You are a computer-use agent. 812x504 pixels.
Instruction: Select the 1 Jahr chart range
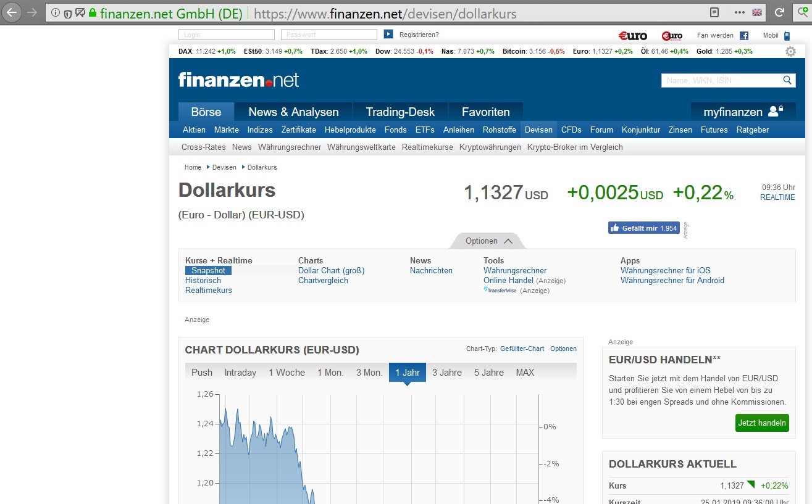pyautogui.click(x=408, y=373)
